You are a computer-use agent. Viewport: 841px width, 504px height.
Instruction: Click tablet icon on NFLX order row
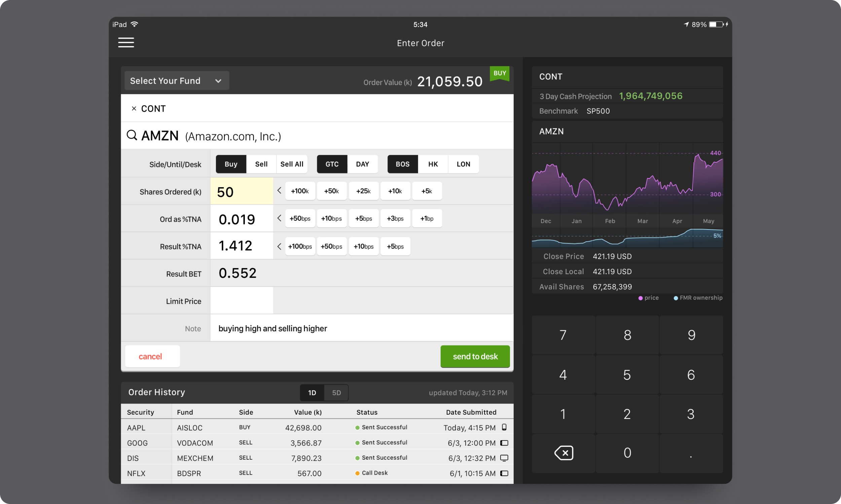(504, 473)
